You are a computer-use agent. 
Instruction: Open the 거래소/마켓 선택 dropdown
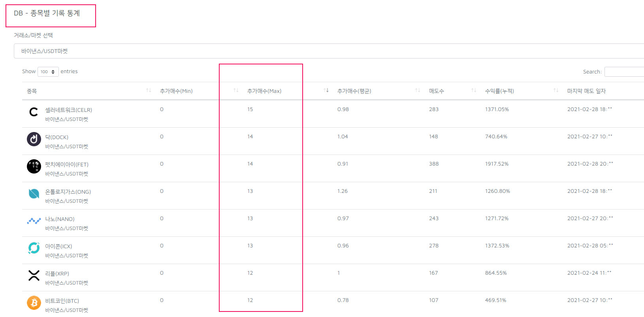[x=328, y=51]
